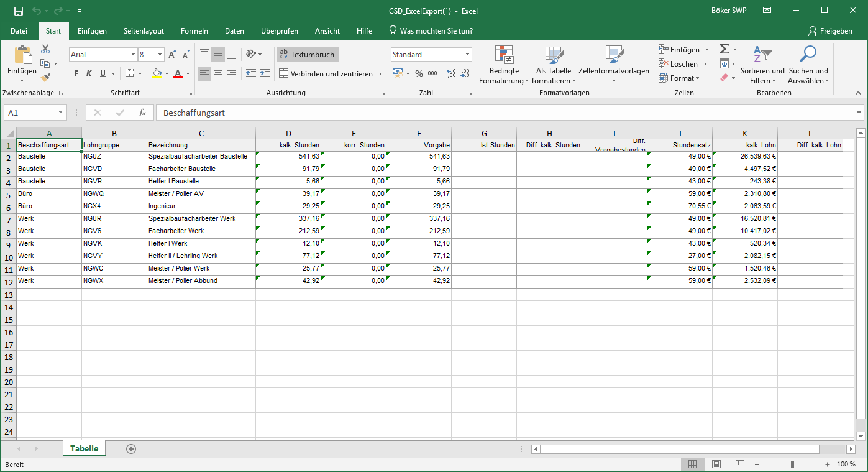Right-align the cell text
868x472 pixels.
[x=232, y=73]
